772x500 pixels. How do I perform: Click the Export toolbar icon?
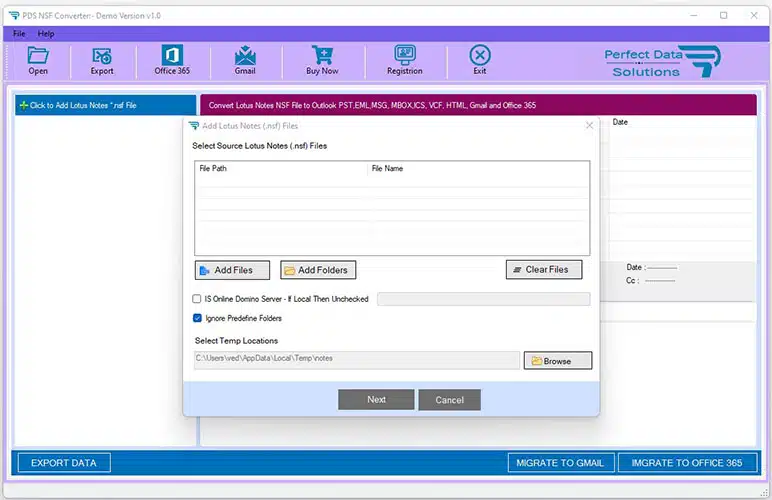coord(102,61)
